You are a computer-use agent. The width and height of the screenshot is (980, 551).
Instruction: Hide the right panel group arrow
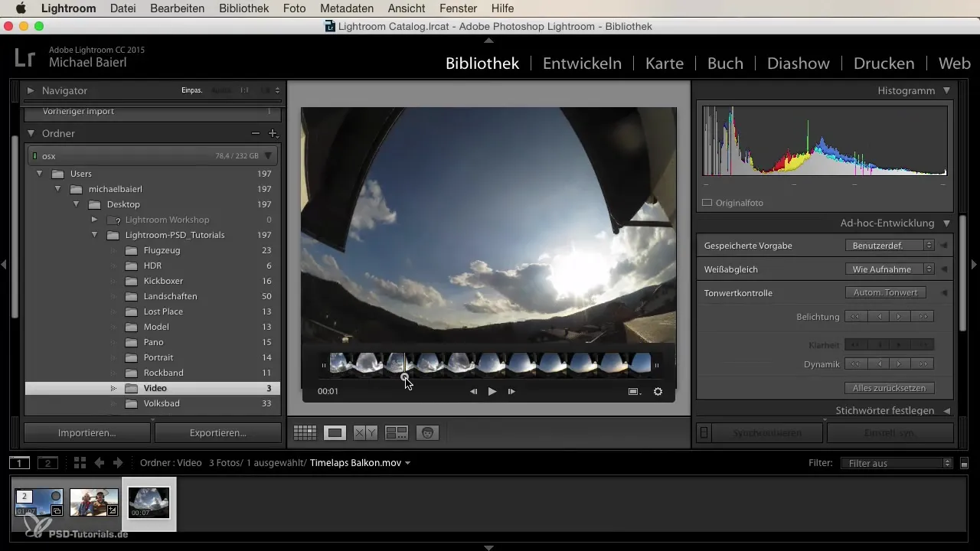974,265
